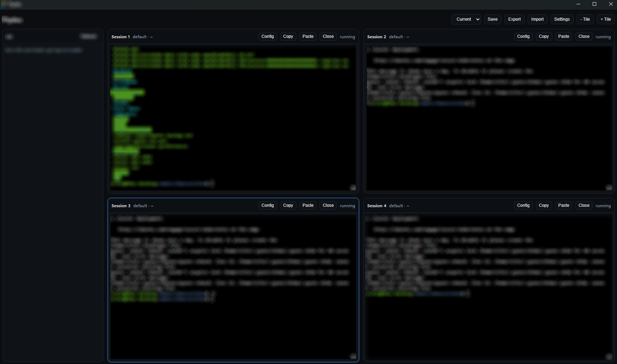Click the "default · ~" label in Session 4
The height and width of the screenshot is (364, 617).
399,206
